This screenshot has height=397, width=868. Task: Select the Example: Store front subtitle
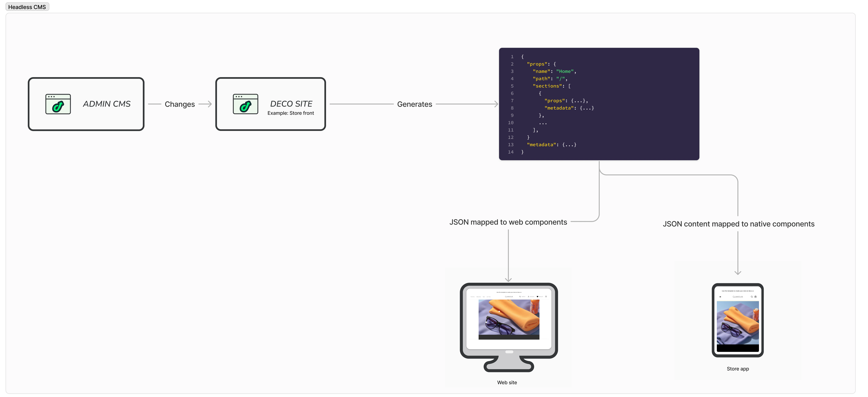[x=290, y=113]
